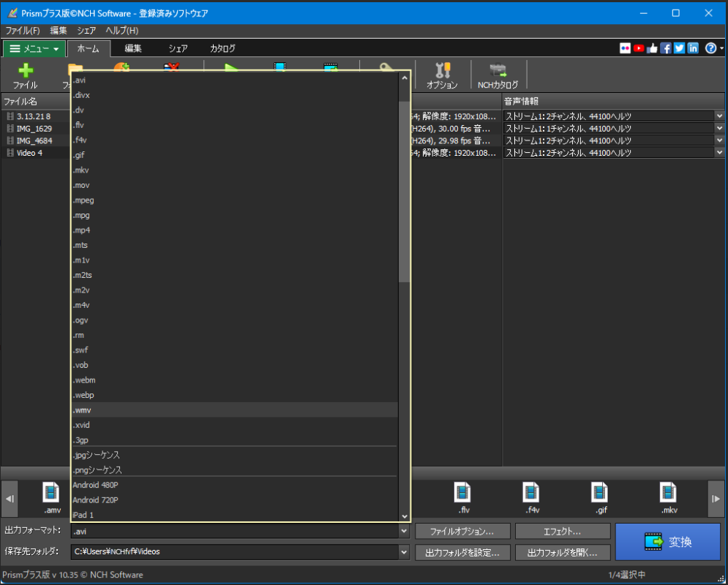
Task: Select .jpgシーケンス in the format list
Action: (234, 455)
